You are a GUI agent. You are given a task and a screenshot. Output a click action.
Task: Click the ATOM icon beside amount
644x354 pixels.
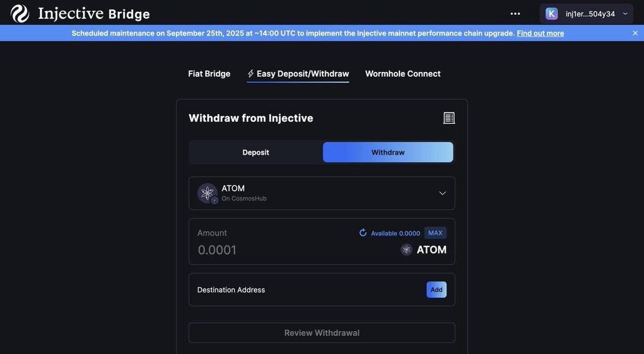pos(407,250)
